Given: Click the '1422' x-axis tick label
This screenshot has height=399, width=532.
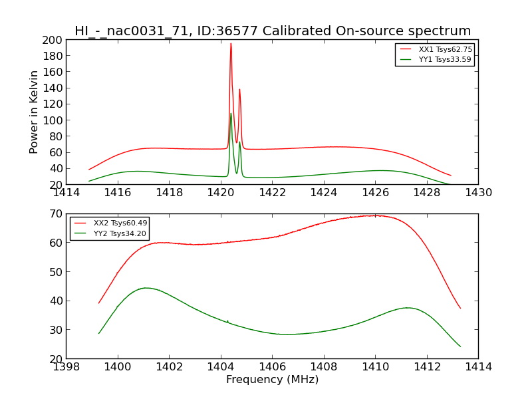Looking at the screenshot, I should tap(273, 193).
